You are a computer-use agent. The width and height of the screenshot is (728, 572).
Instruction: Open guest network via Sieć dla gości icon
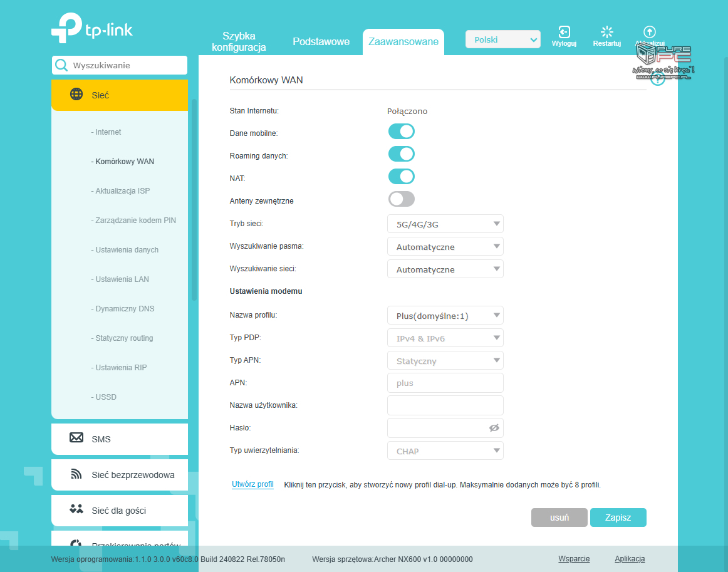coord(76,510)
